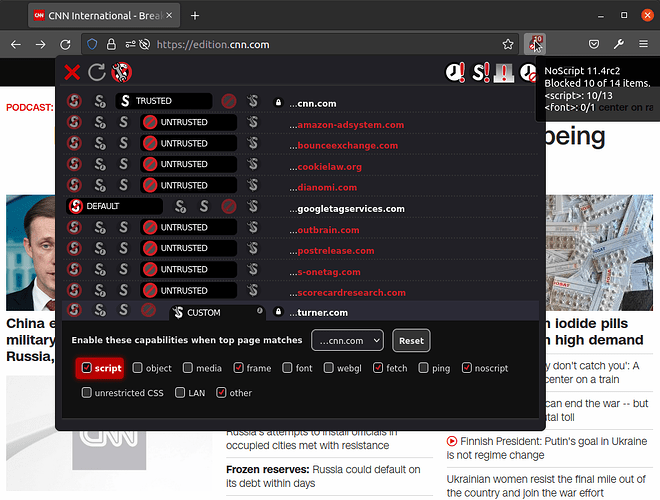Screen dimensions: 660x500
Task: Click the lock icon beside turner.com
Action: click(x=279, y=313)
